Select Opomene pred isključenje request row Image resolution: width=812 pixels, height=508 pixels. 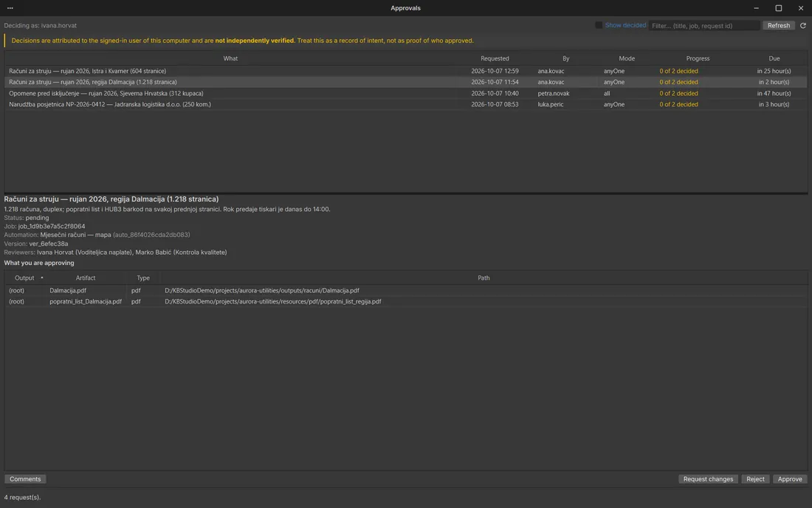pyautogui.click(x=406, y=93)
